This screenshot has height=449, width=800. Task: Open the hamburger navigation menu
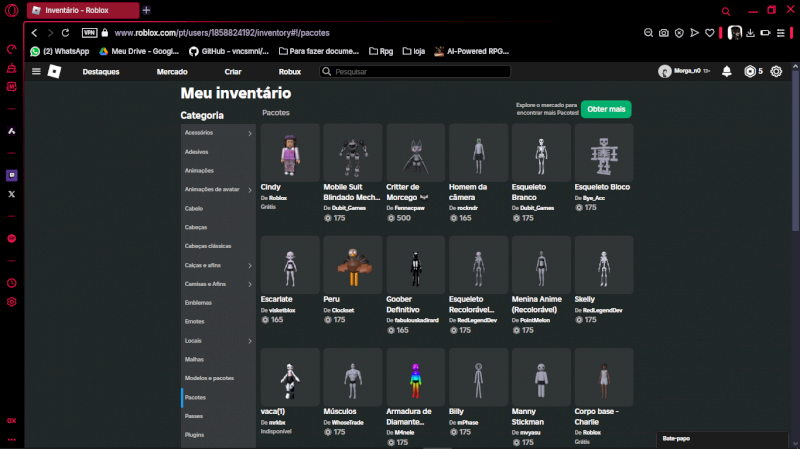pos(36,71)
